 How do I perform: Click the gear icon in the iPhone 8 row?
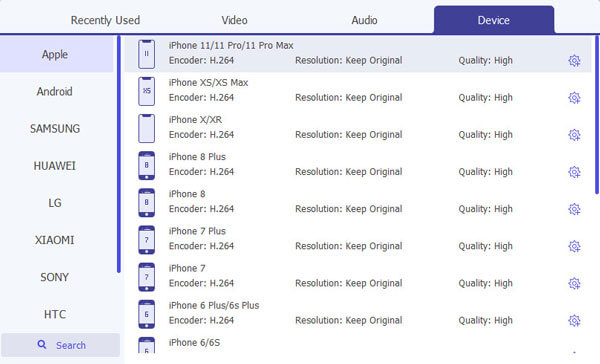(574, 209)
